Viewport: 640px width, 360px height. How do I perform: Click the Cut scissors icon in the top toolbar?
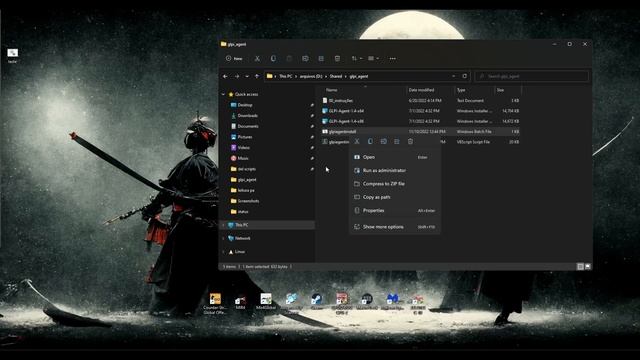(x=257, y=58)
